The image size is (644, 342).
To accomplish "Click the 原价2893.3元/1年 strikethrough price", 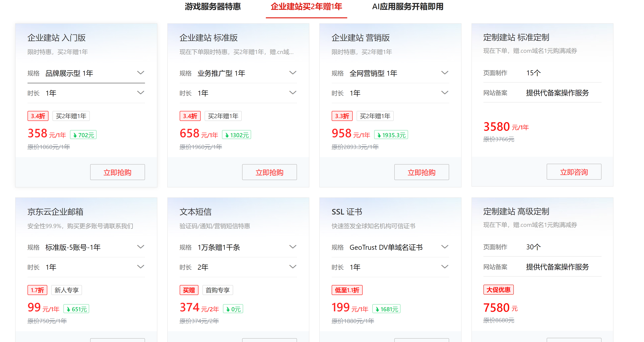I will coord(355,147).
